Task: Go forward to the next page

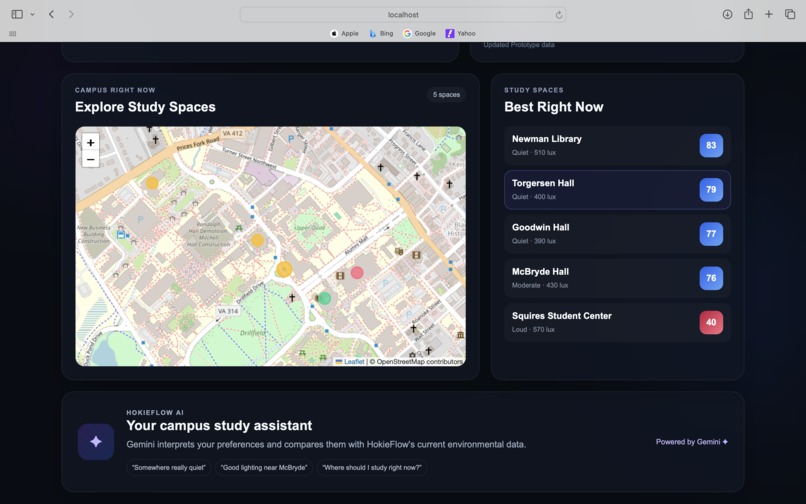Action: click(x=71, y=14)
